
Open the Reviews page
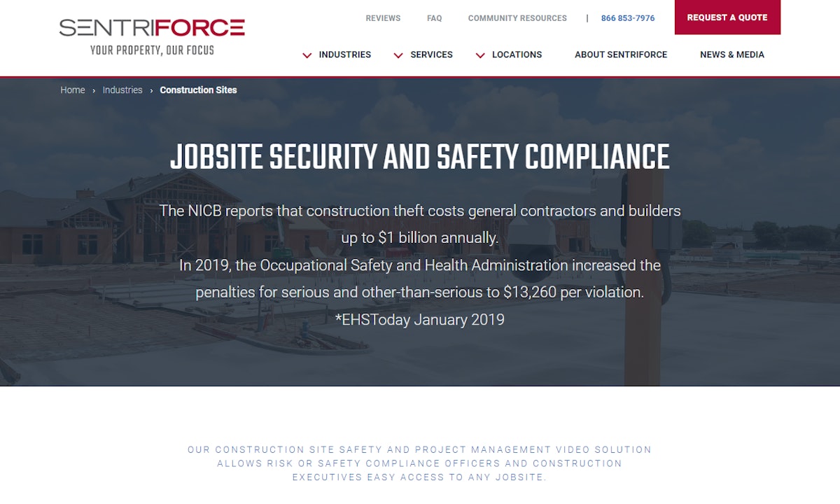pyautogui.click(x=383, y=18)
